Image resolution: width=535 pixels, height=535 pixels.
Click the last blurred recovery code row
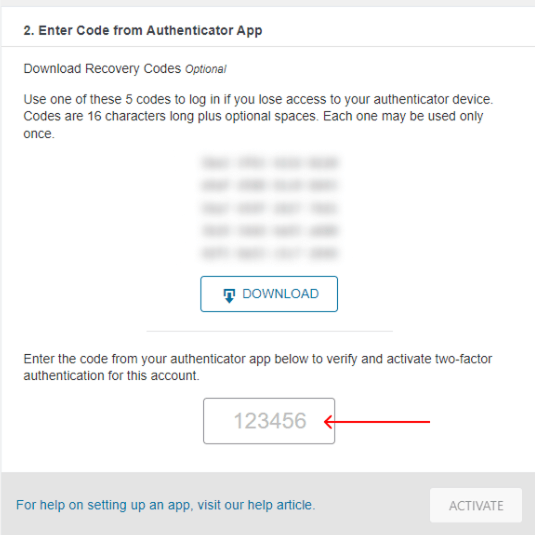pos(270,253)
